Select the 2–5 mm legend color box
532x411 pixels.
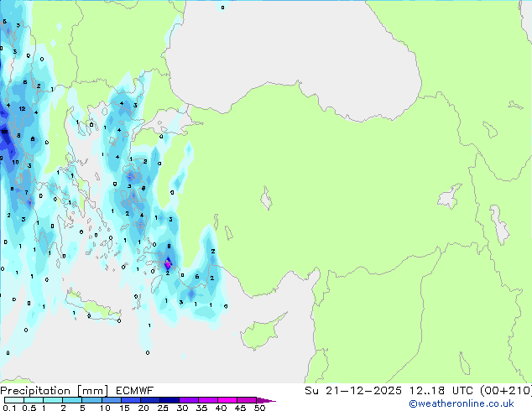[x=72, y=400]
